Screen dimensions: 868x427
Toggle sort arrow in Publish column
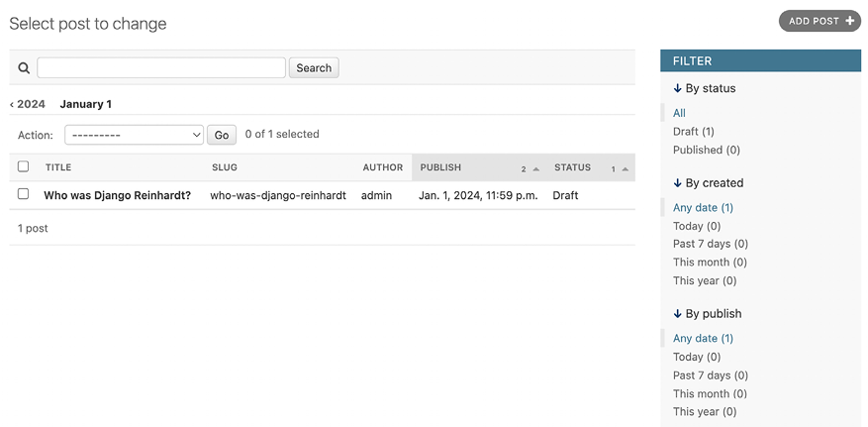(x=535, y=169)
